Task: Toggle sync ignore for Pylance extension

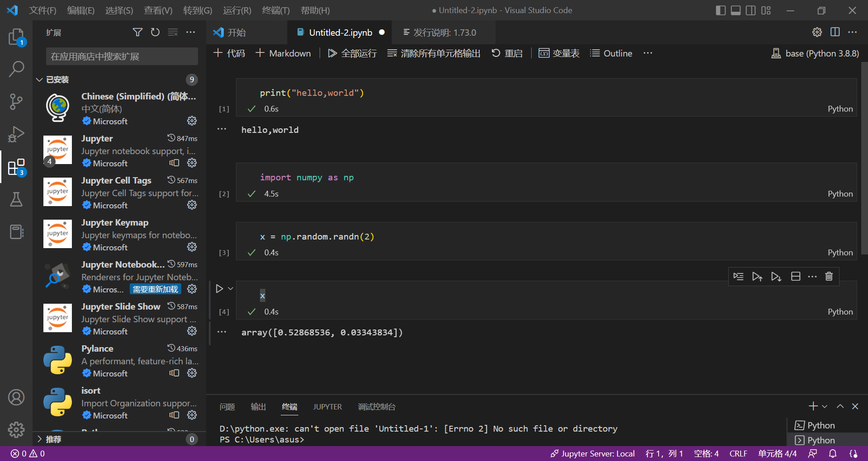Action: coord(174,373)
